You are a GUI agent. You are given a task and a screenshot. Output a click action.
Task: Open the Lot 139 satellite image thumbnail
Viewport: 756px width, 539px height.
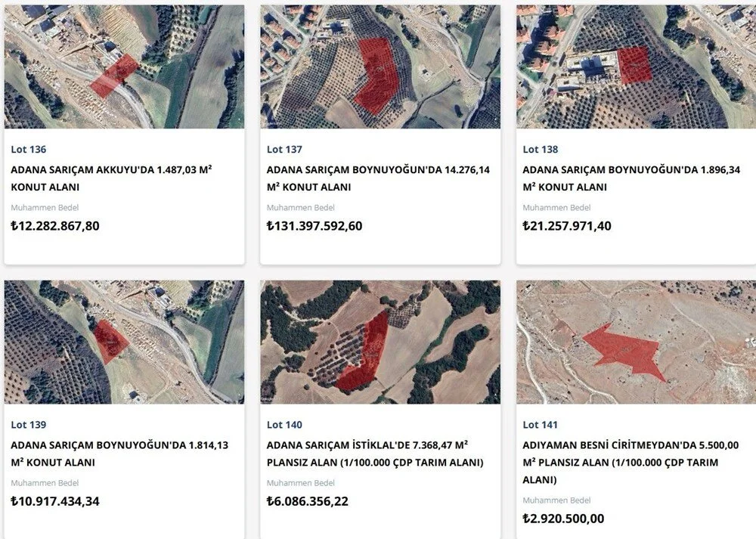(x=124, y=342)
